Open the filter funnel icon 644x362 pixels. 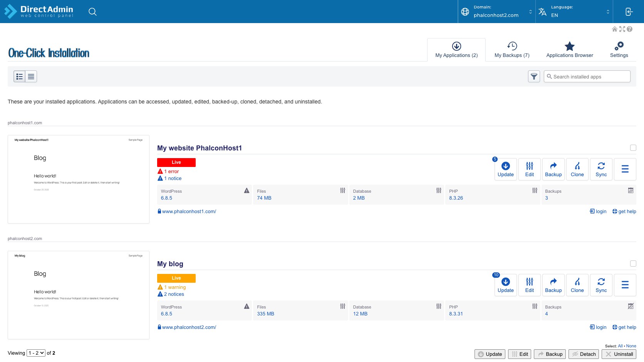click(x=534, y=77)
